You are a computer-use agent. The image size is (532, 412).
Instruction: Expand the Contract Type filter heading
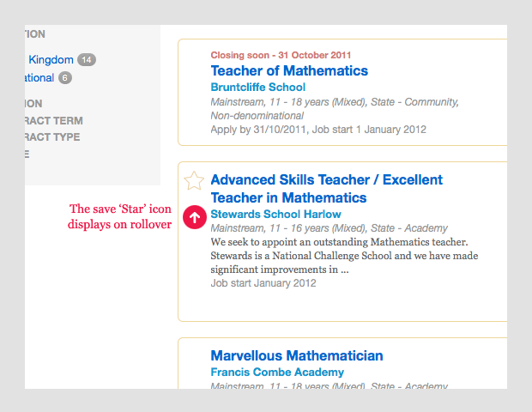(53, 137)
